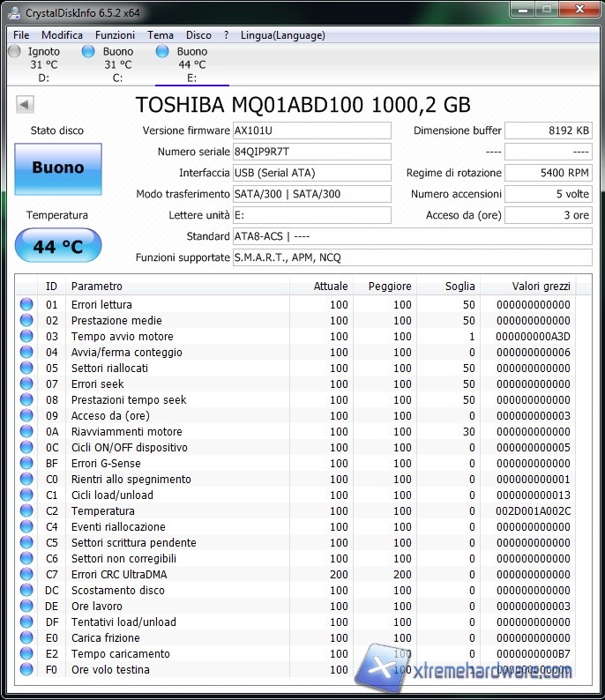Click the previous disk arrow button
This screenshot has height=700, width=605.
[24, 105]
